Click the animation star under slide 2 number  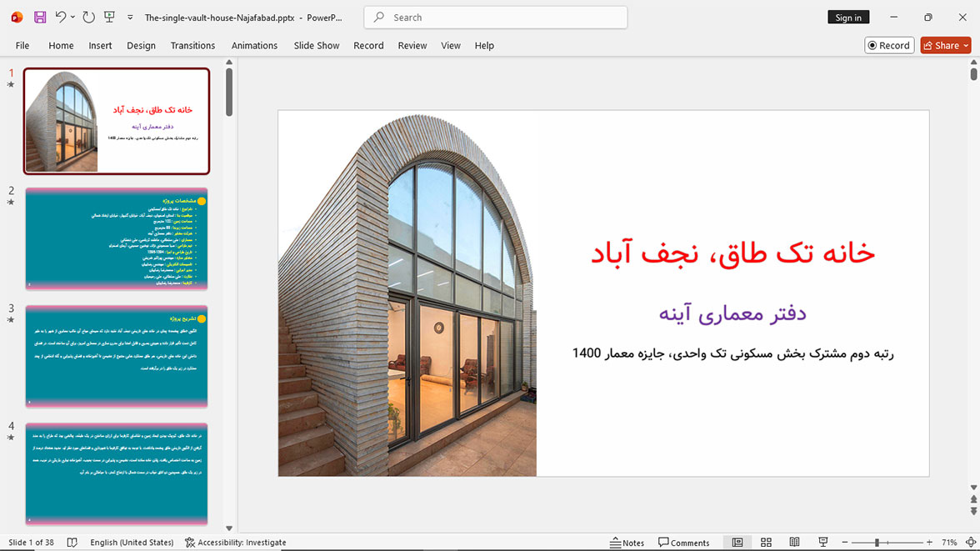coord(11,203)
